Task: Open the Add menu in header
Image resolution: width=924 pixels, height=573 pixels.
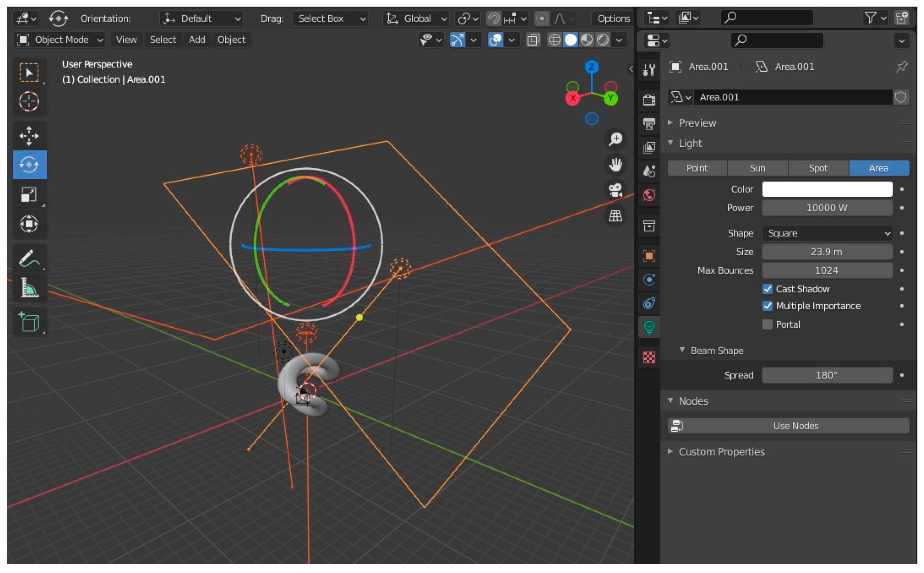Action: [197, 40]
